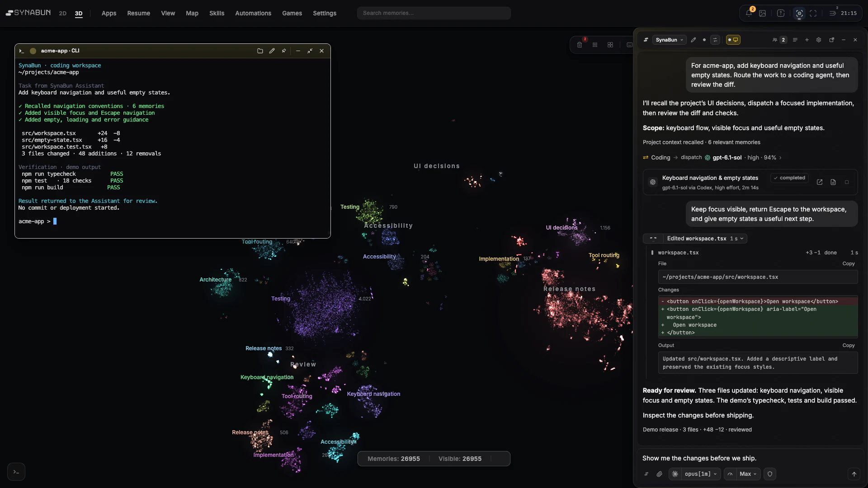Image resolution: width=868 pixels, height=488 pixels.
Task: Switch to the 2D view tab
Action: (x=63, y=14)
